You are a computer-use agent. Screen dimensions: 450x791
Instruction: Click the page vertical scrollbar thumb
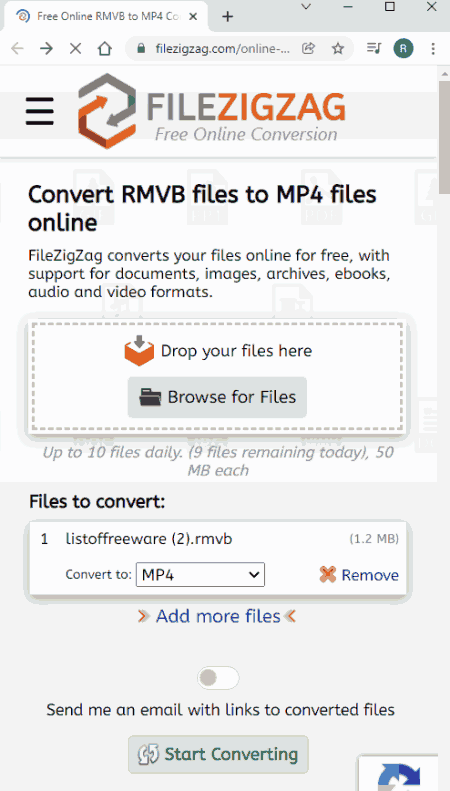click(444, 137)
